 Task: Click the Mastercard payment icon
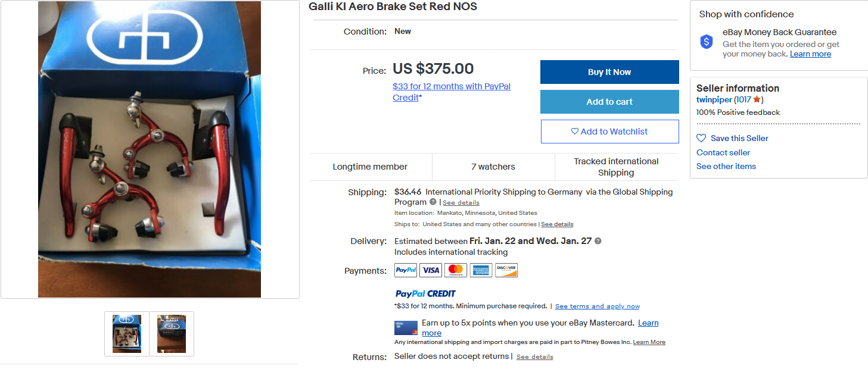tap(456, 270)
